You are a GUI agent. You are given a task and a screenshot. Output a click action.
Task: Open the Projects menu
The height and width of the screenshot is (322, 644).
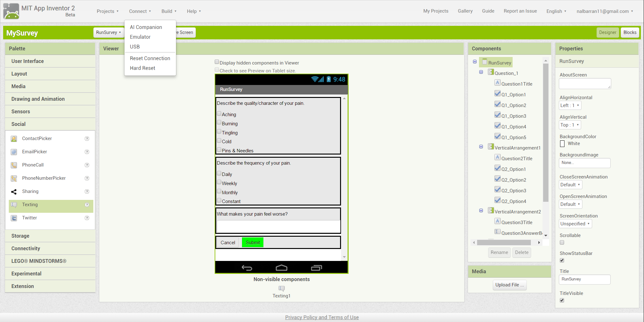(x=107, y=11)
